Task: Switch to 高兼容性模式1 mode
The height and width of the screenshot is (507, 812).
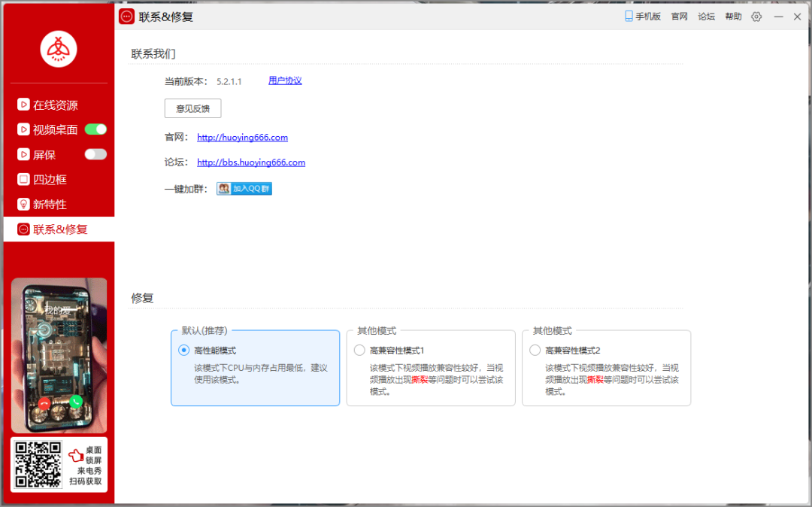Action: point(359,349)
